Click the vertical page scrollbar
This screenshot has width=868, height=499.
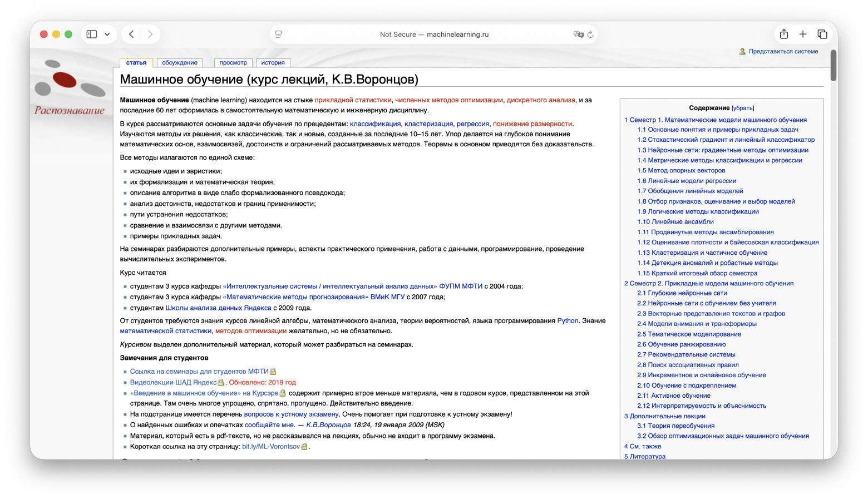[833, 66]
